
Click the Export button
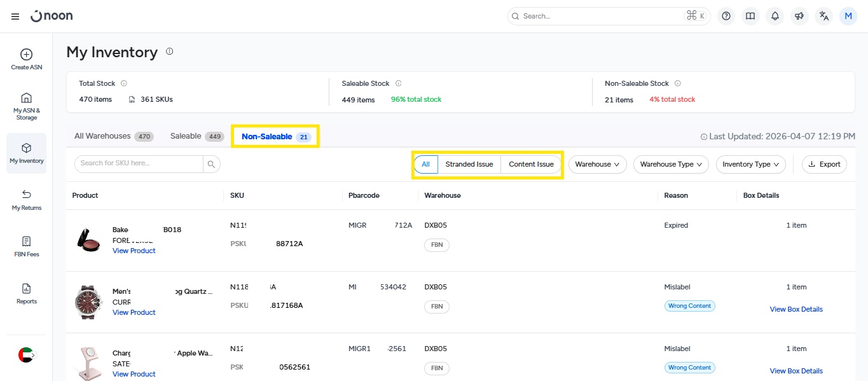[824, 164]
